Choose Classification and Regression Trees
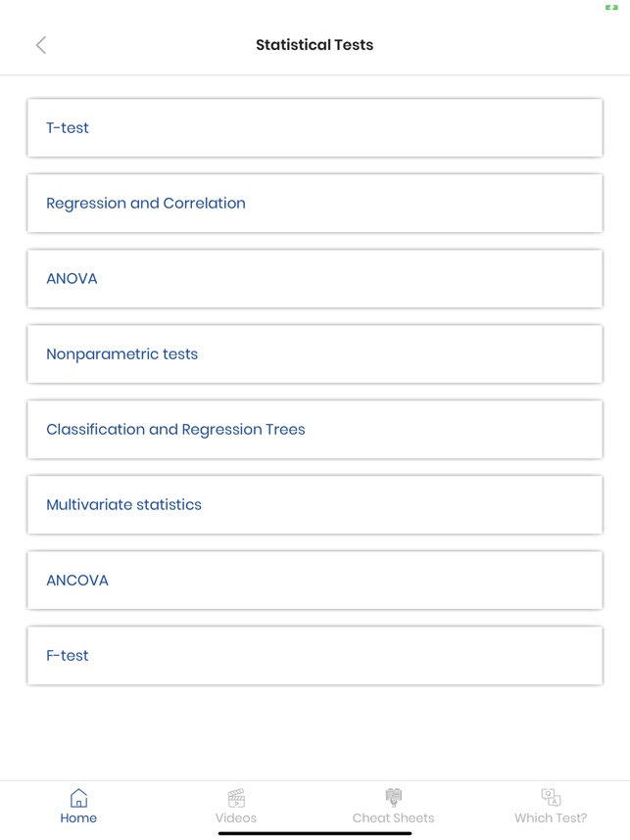The width and height of the screenshot is (630, 840). click(315, 429)
